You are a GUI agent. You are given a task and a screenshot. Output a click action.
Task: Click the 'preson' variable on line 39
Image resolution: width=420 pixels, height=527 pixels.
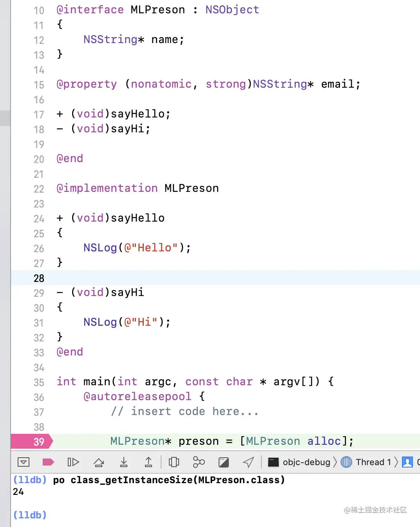click(x=199, y=441)
